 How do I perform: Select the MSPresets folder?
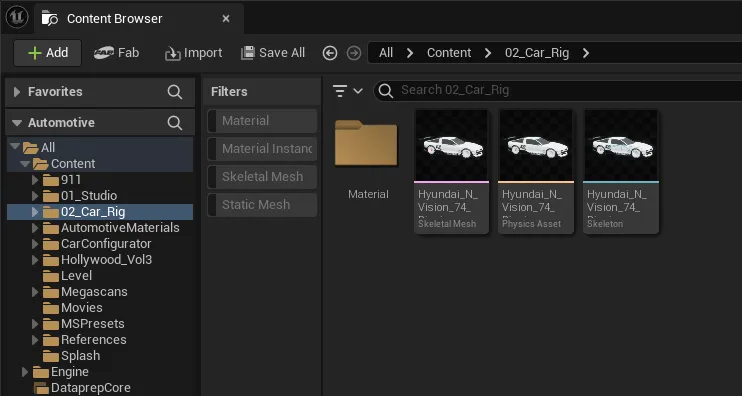(x=100, y=324)
